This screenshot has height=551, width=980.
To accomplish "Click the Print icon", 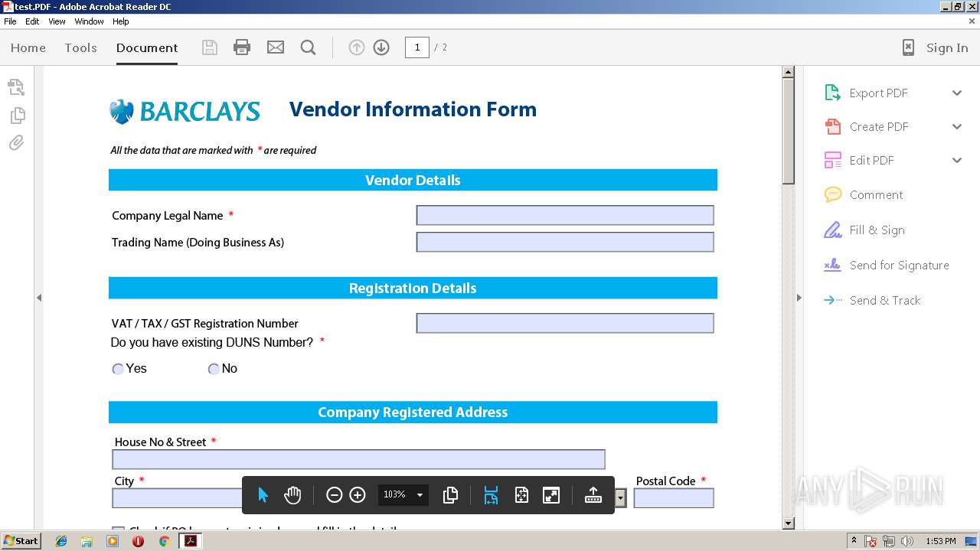I will tap(242, 47).
